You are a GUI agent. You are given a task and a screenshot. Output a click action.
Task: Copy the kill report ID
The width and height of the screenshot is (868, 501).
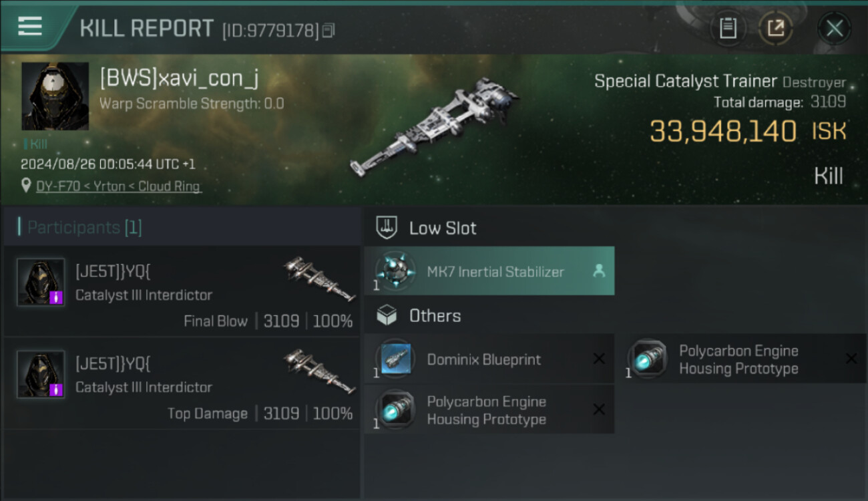pyautogui.click(x=328, y=31)
